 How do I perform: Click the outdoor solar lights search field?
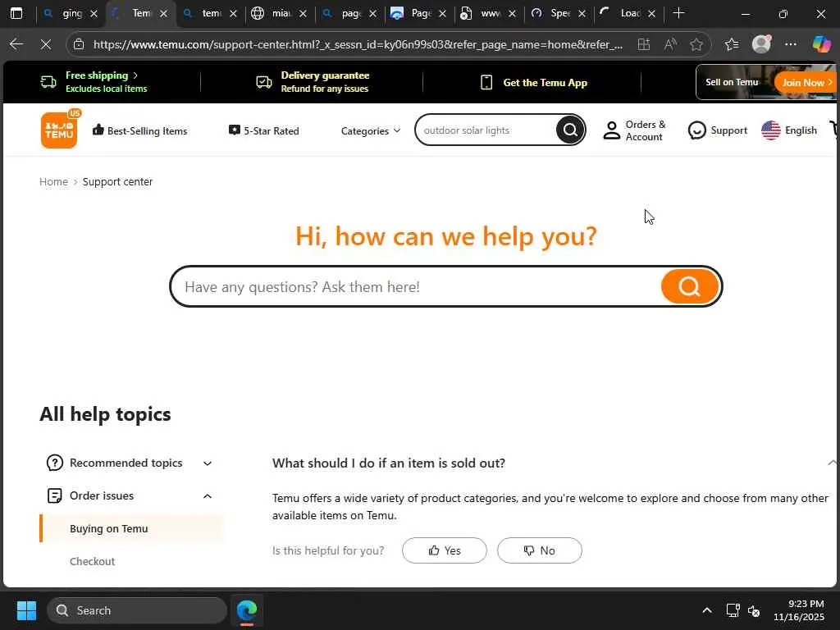pyautogui.click(x=486, y=130)
